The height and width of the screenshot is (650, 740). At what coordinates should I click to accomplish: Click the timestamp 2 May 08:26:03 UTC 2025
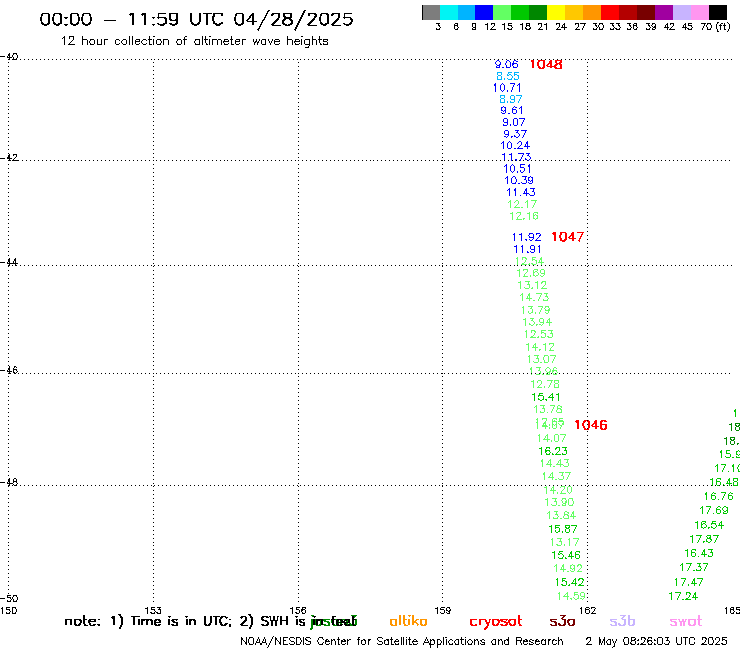pos(656,641)
